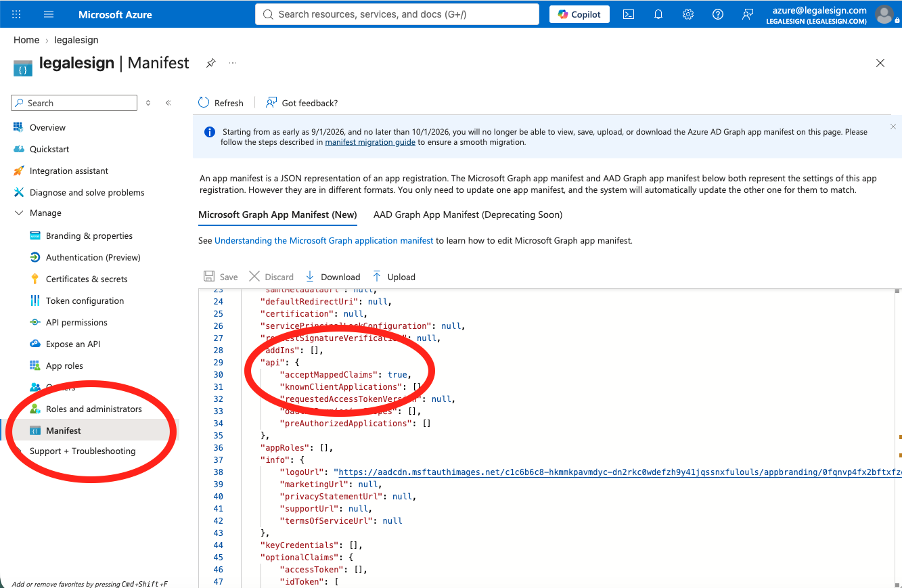The image size is (902, 588).
Task: Pin the Manifest page with pin icon
Action: 211,63
